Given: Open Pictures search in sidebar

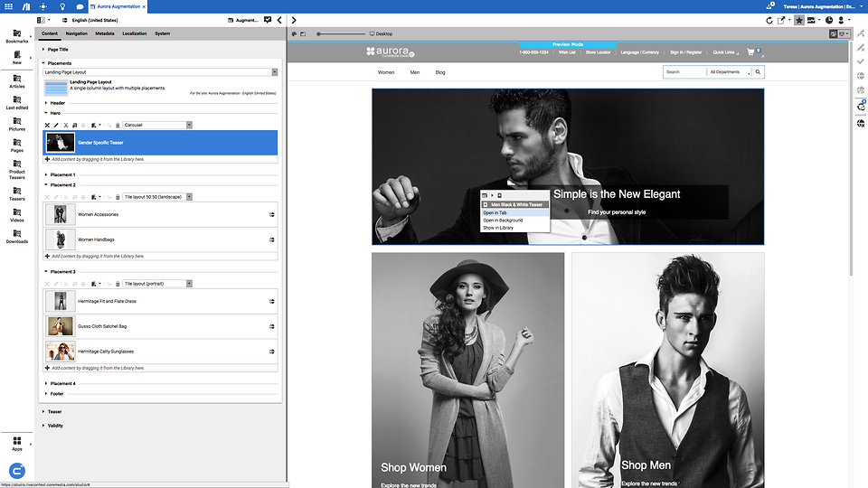Looking at the screenshot, I should [x=16, y=124].
